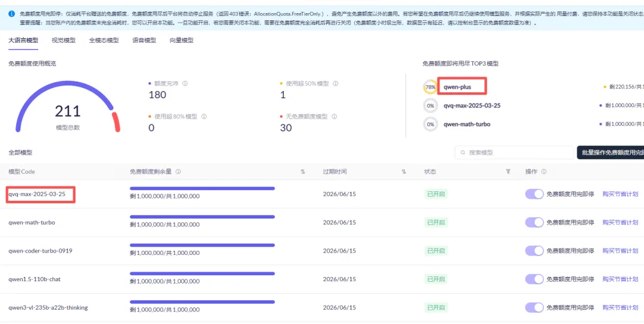Toggle 免费额度用完即停 for qvq-max-2025-03-25
This screenshot has width=644, height=324.
pyautogui.click(x=534, y=194)
